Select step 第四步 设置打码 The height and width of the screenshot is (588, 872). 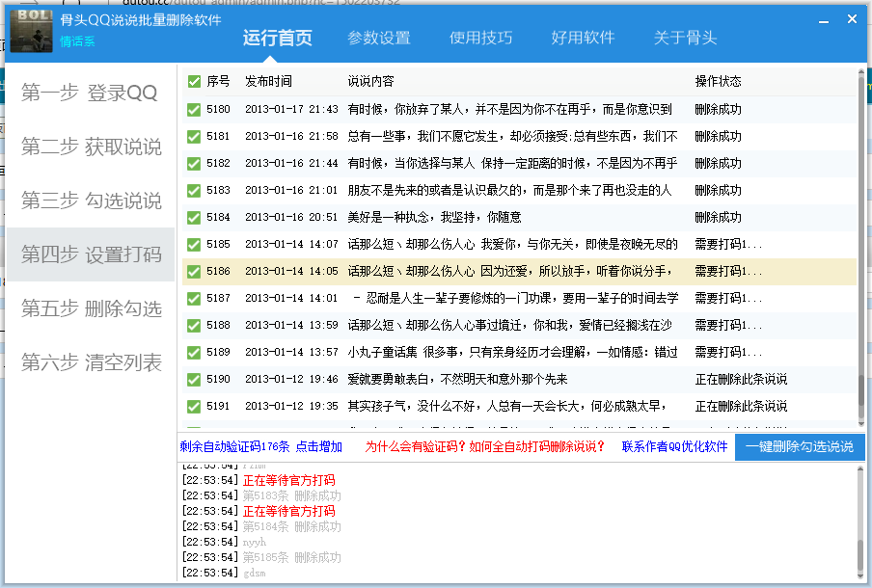point(90,254)
